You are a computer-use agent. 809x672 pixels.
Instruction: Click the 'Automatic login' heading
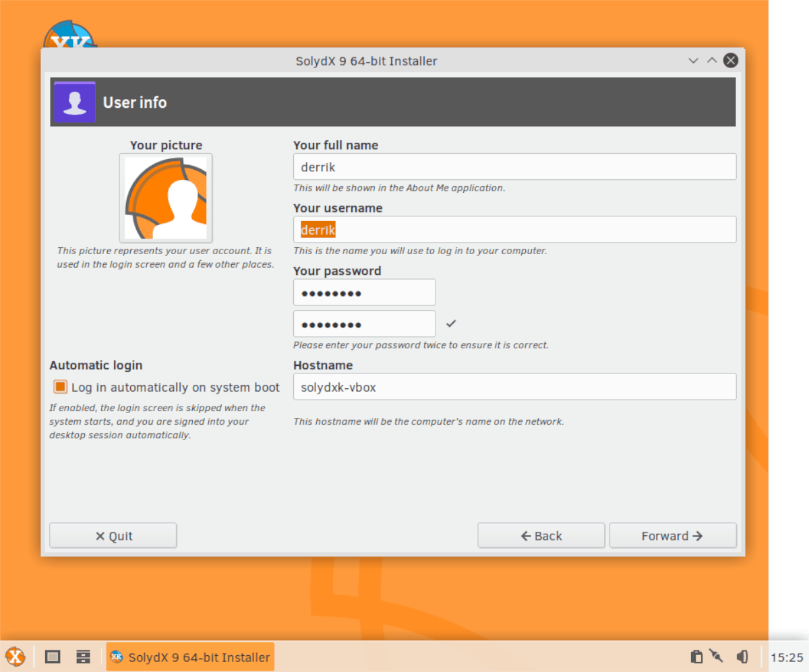point(96,365)
